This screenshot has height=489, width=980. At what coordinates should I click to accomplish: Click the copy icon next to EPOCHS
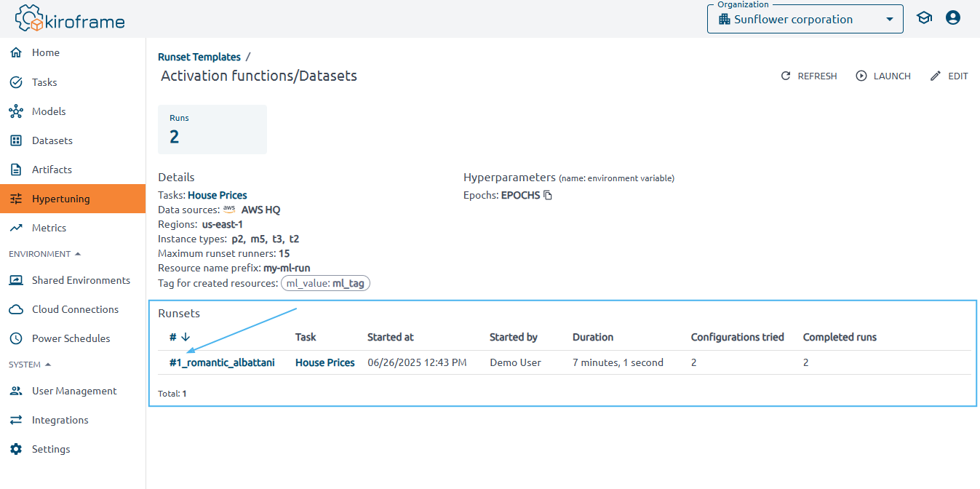click(x=548, y=196)
